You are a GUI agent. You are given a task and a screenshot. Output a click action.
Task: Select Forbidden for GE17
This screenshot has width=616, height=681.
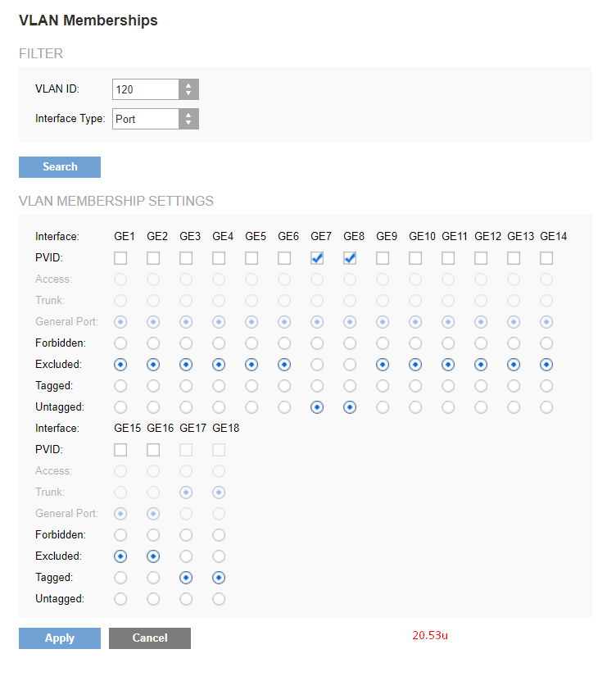[x=186, y=534]
